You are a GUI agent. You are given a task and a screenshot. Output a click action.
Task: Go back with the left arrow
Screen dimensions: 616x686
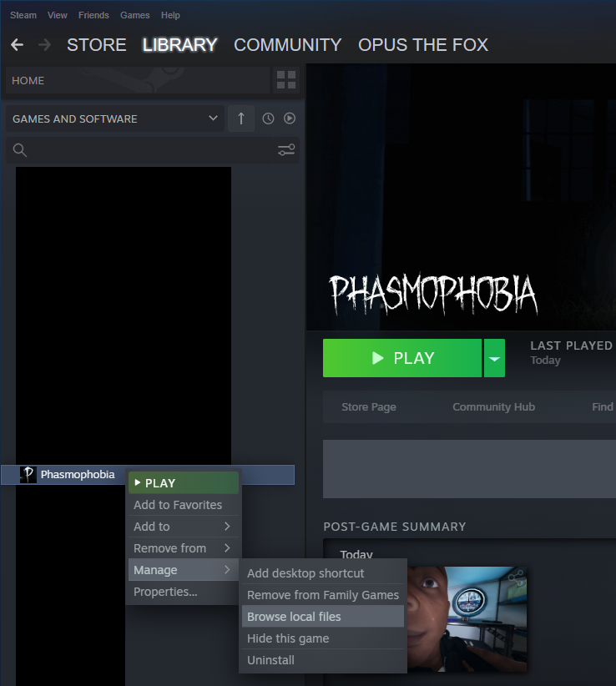pos(17,44)
